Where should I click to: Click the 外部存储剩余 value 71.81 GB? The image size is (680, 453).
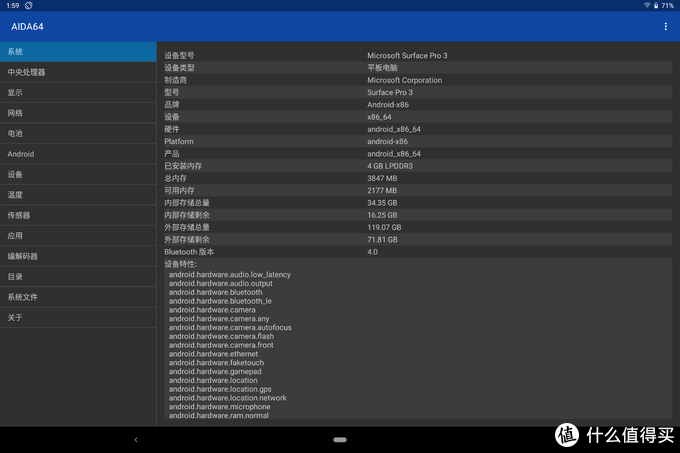[382, 239]
